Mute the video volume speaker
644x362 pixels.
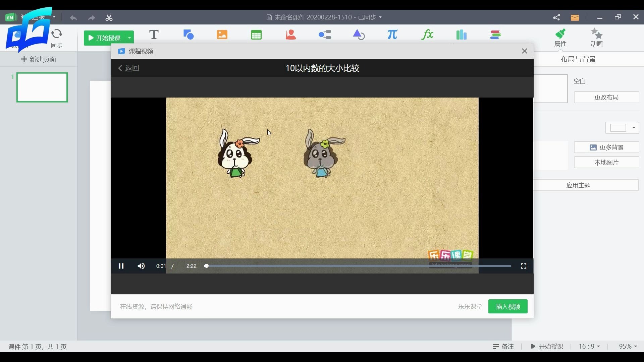(141, 266)
